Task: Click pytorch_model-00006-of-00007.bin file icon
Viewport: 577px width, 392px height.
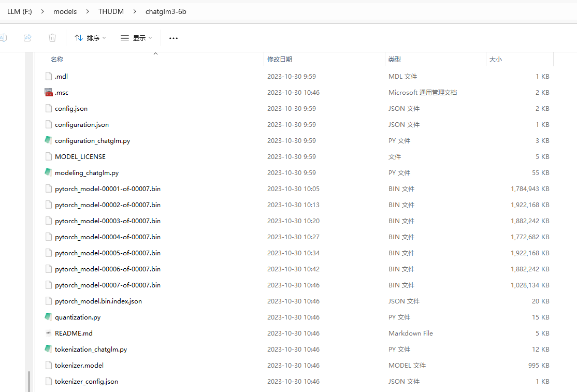Action: click(49, 269)
